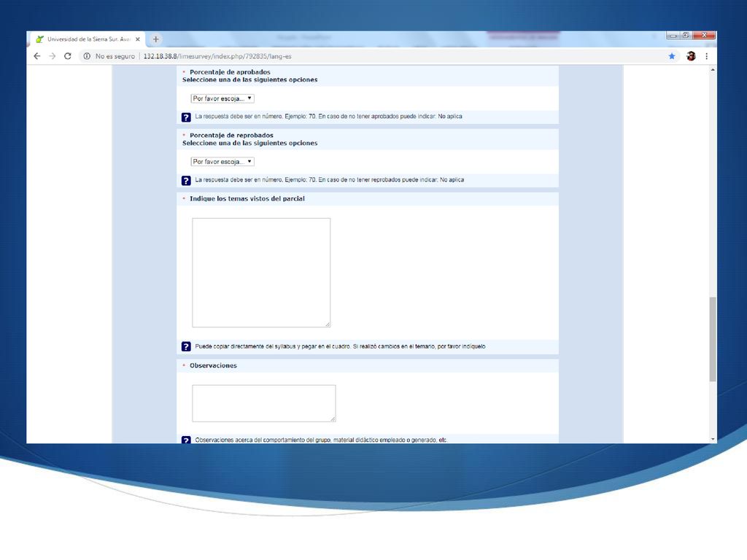Reload the page with the refresh icon
The width and height of the screenshot is (747, 560).
pos(68,56)
